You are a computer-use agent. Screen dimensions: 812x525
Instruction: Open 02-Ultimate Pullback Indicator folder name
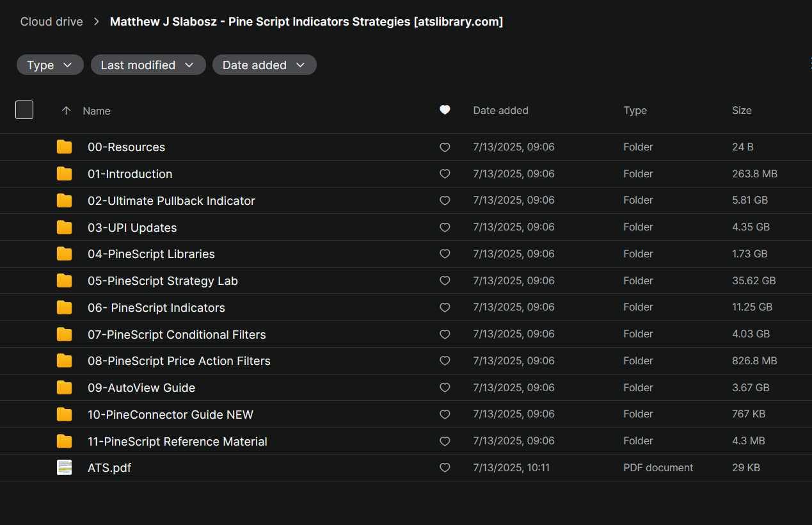pos(171,201)
